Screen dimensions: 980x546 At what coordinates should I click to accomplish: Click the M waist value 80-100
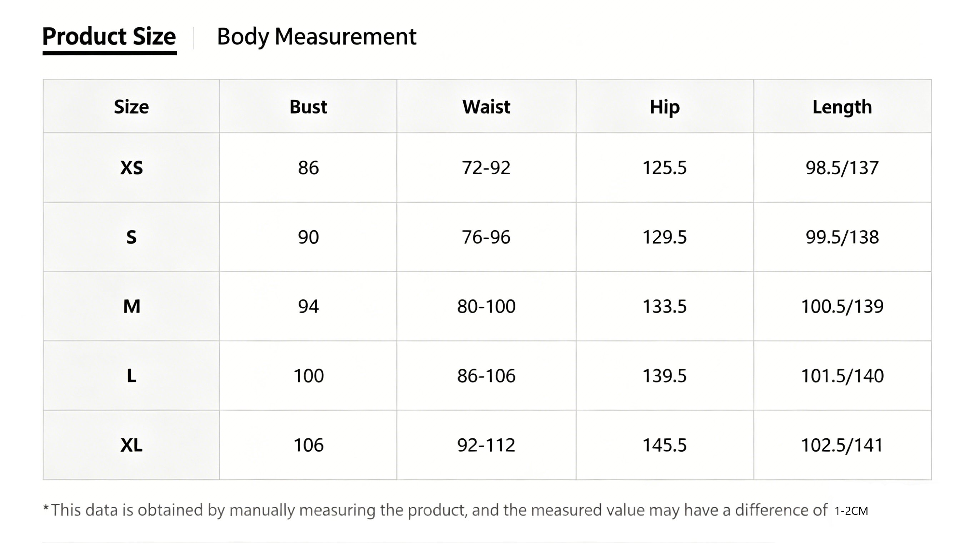tap(486, 306)
